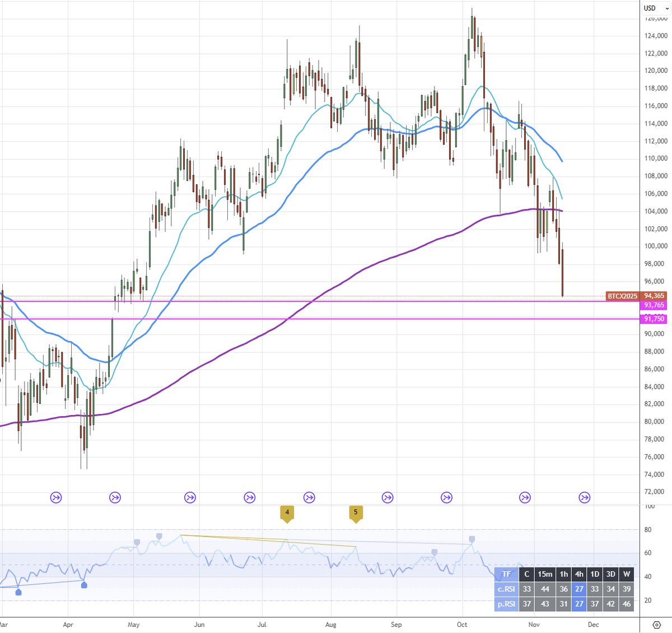Click the yellow marker labeled 4
This screenshot has height=633, width=672.
(x=287, y=513)
